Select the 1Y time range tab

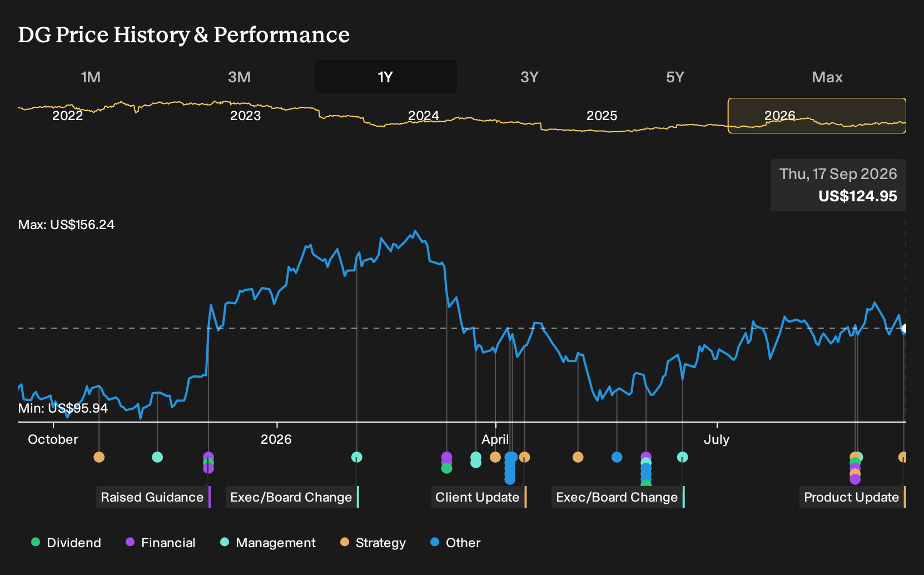pos(385,77)
